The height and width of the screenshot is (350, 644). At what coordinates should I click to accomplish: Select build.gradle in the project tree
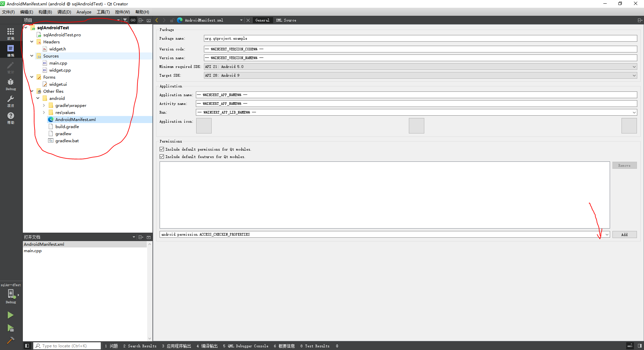pos(67,126)
